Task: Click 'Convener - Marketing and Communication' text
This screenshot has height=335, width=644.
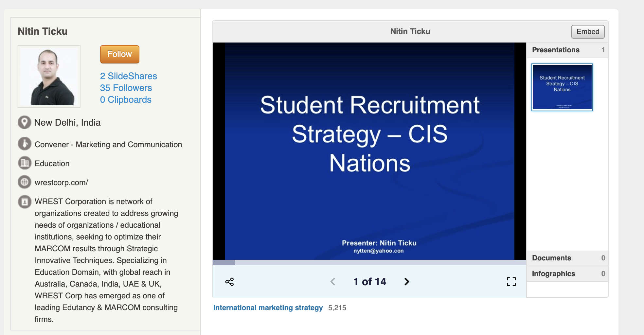Action: [x=108, y=145]
